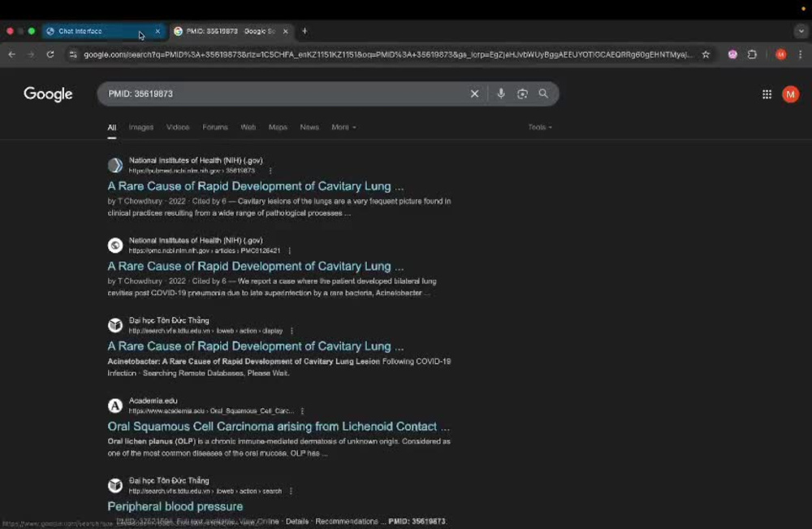Clear the search box text
Image resolution: width=812 pixels, height=529 pixels.
click(474, 93)
